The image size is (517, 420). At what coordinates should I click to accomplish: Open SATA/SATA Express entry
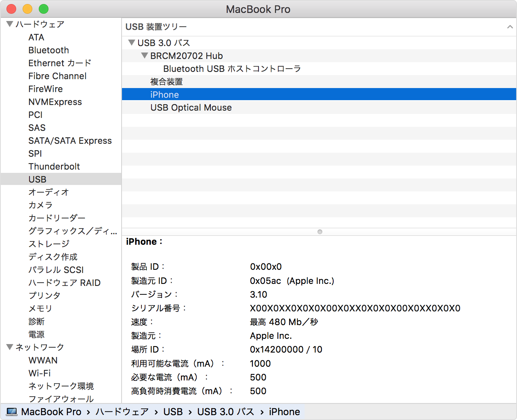tap(70, 141)
